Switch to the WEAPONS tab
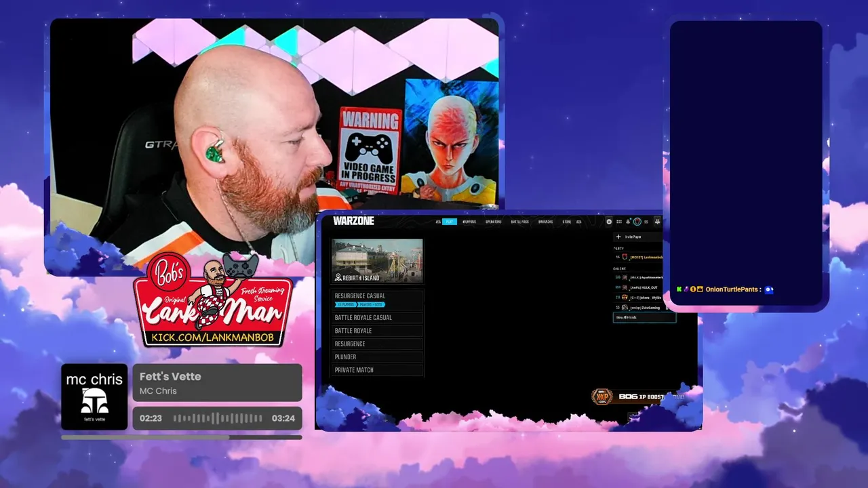This screenshot has height=488, width=868. [x=469, y=222]
